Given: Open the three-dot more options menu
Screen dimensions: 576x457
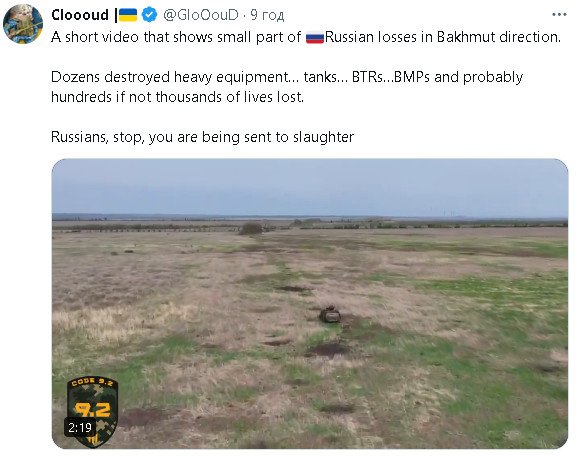Looking at the screenshot, I should tap(559, 15).
